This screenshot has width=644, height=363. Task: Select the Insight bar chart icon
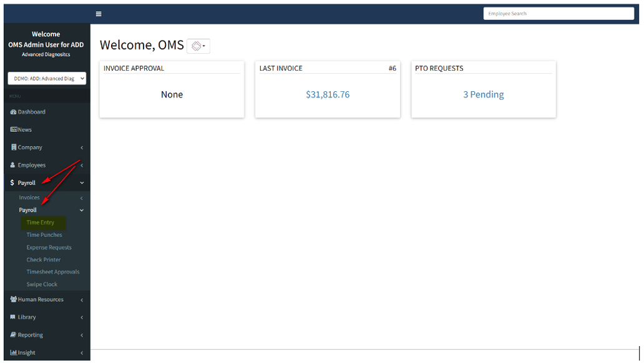[13, 352]
